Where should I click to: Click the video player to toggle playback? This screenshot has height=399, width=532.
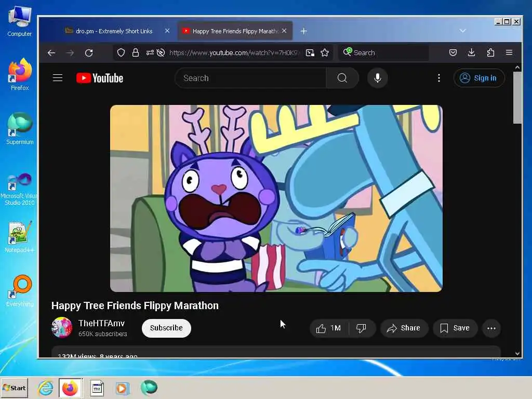[x=276, y=198]
